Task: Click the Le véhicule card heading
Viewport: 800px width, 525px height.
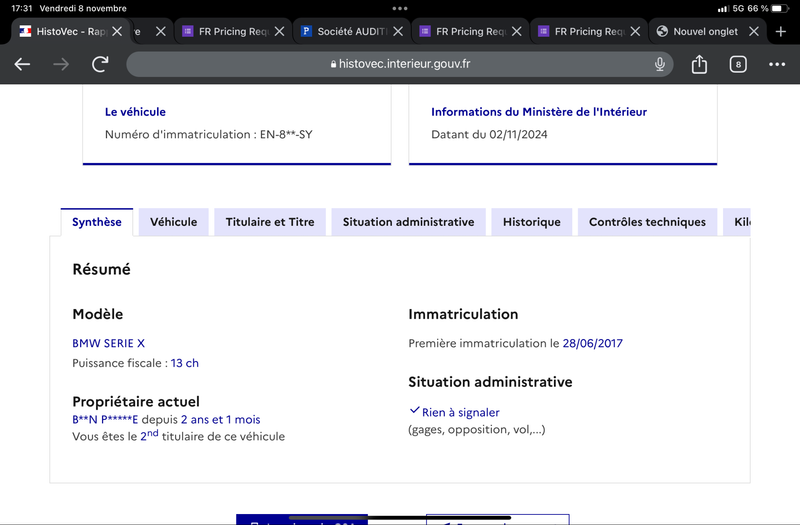Action: coord(135,112)
